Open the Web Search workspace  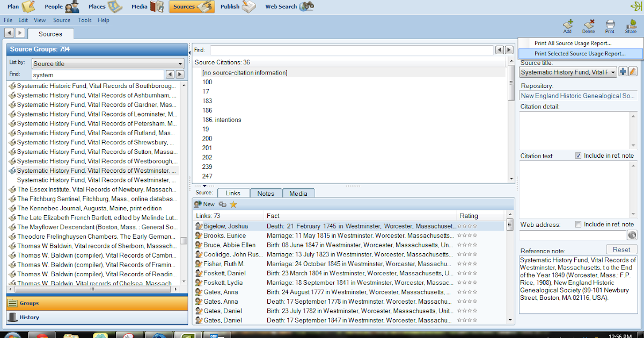click(289, 6)
